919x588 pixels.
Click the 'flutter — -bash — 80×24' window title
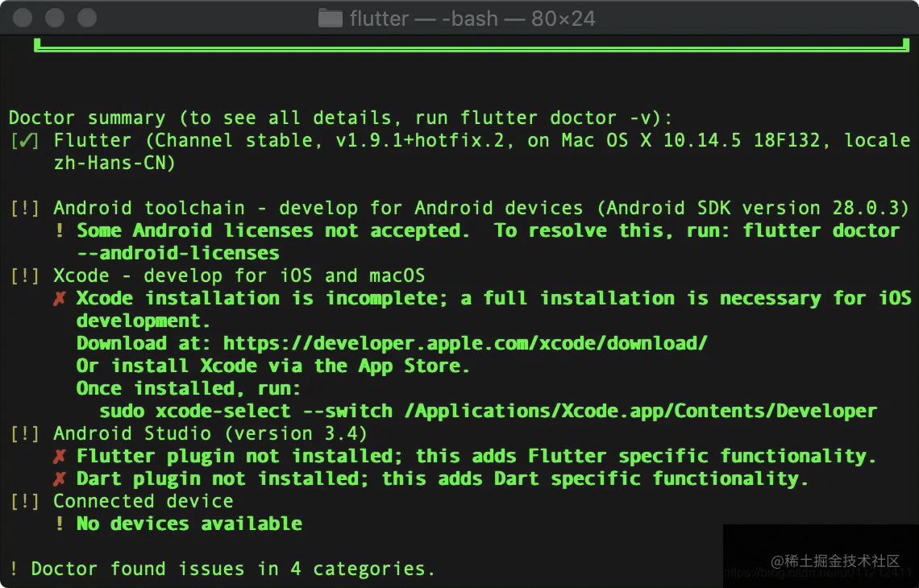click(x=472, y=19)
